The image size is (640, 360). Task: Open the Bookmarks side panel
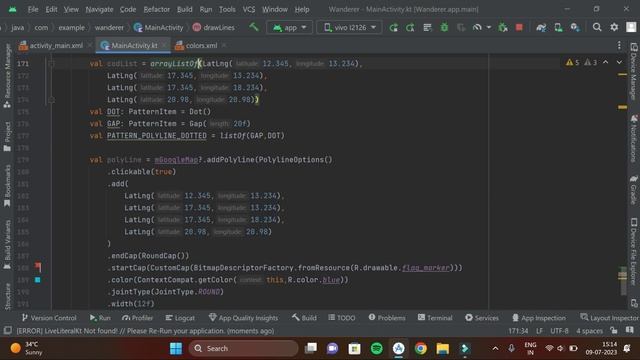pos(7,186)
